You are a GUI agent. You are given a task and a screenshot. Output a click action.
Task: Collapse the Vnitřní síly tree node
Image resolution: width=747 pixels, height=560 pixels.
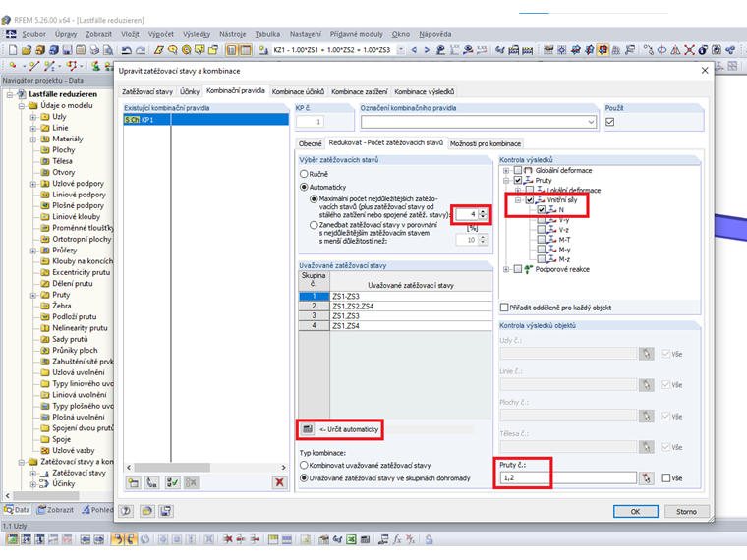pos(518,200)
